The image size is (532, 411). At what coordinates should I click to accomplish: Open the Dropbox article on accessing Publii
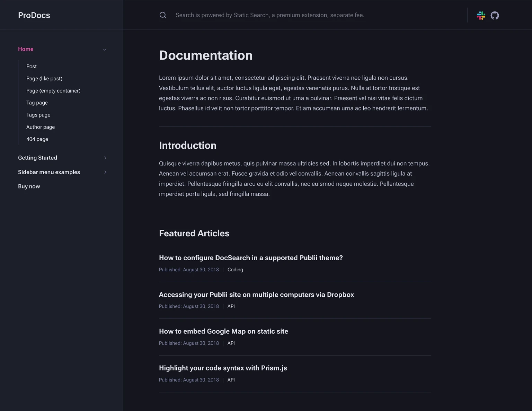[x=256, y=295]
